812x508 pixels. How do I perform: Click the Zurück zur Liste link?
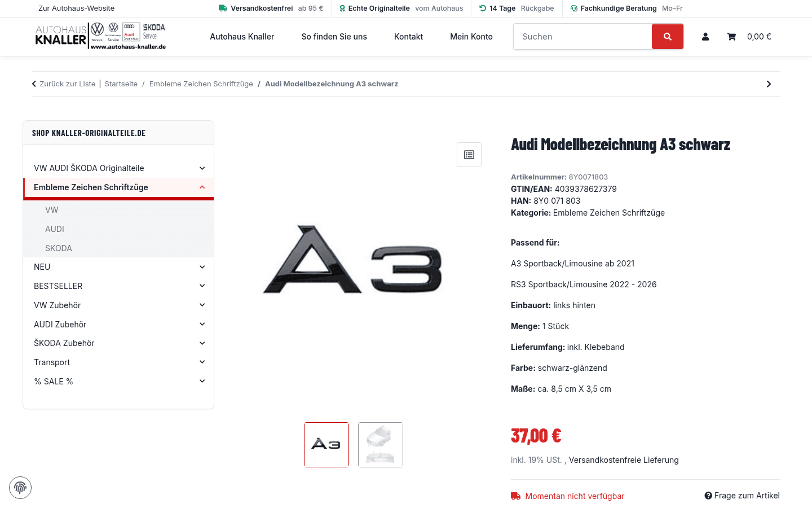pos(68,84)
